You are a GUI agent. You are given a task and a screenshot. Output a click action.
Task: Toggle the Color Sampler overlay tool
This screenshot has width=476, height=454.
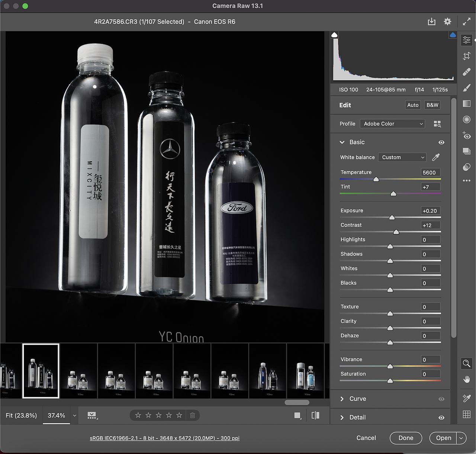click(x=467, y=398)
